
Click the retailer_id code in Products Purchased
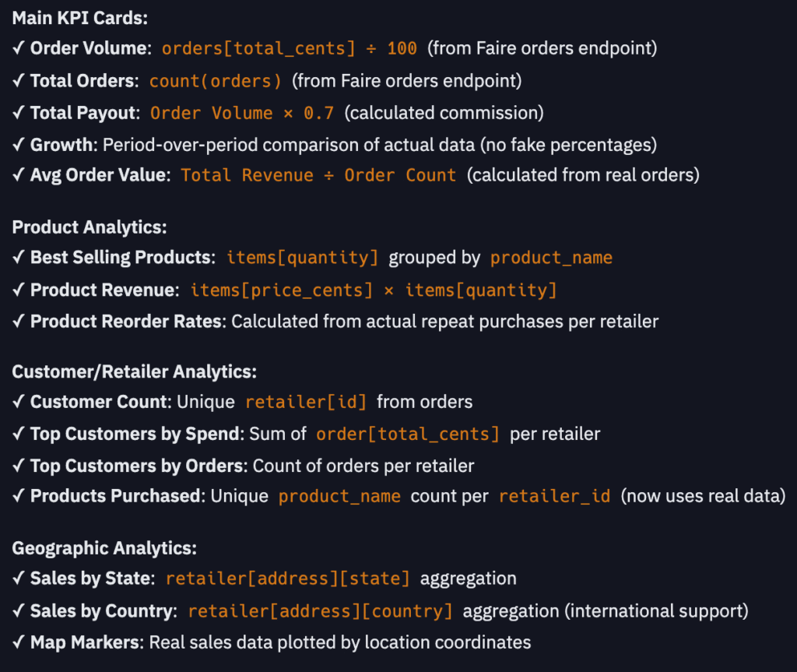click(x=554, y=496)
